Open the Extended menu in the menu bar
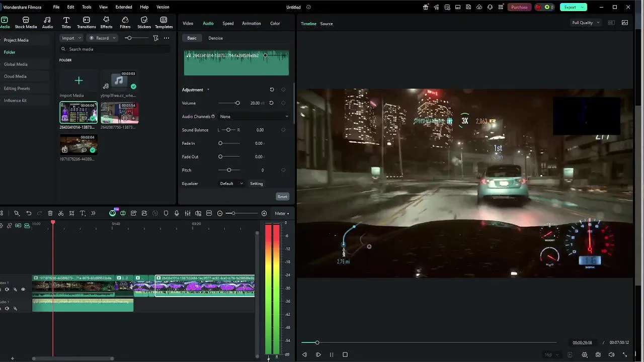The image size is (644, 362). coord(123,7)
